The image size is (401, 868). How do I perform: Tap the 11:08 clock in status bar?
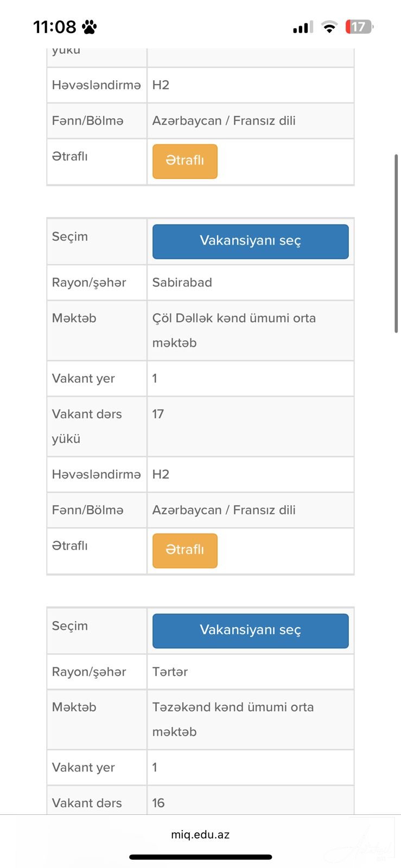[54, 27]
